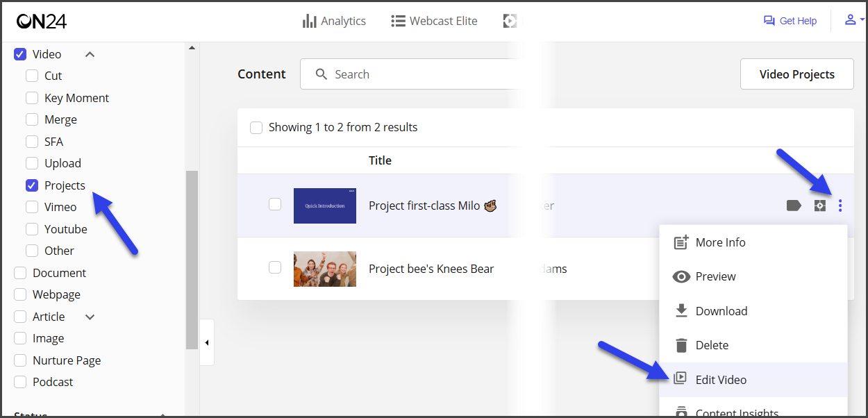Viewport: 868px width, 418px height.
Task: Tick the select-all results checkbox
Action: coord(256,128)
